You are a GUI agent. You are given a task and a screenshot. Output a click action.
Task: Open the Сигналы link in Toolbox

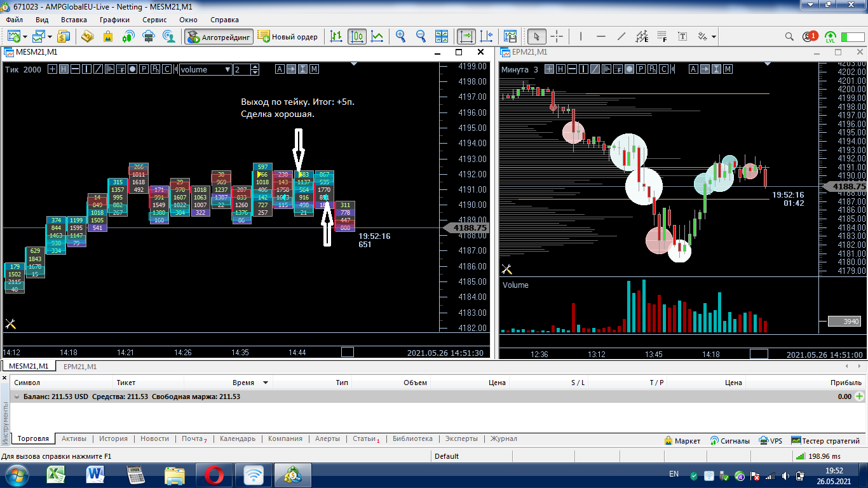click(x=731, y=440)
